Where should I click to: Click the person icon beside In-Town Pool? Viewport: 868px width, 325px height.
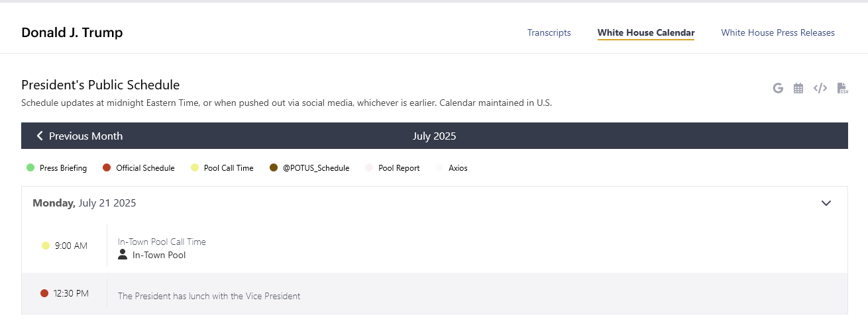pos(123,255)
